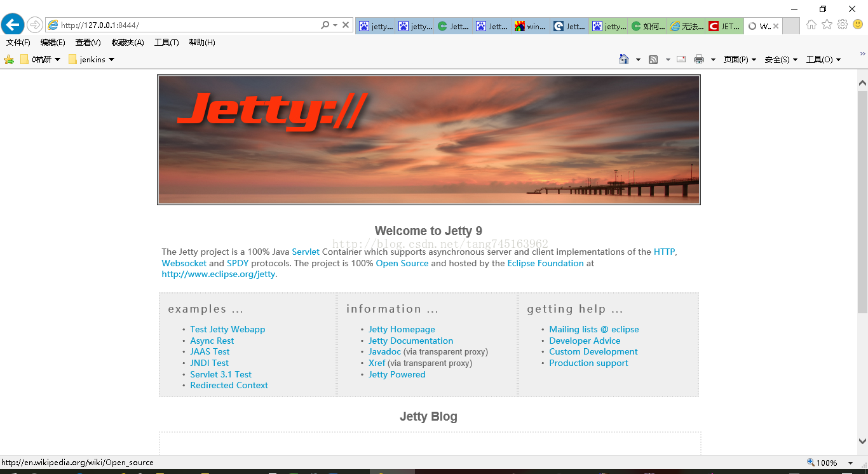Switch to the "无法..." tab
Image resolution: width=868 pixels, height=474 pixels.
[686, 26]
